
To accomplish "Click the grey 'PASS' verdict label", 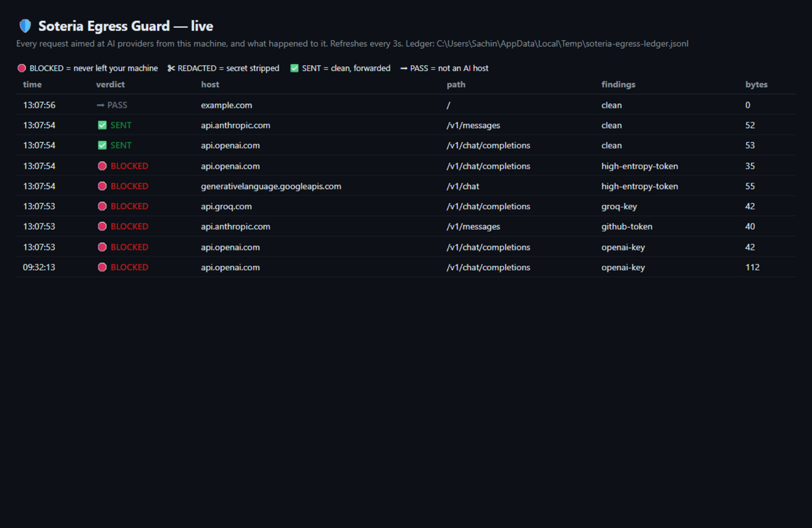I will point(117,105).
